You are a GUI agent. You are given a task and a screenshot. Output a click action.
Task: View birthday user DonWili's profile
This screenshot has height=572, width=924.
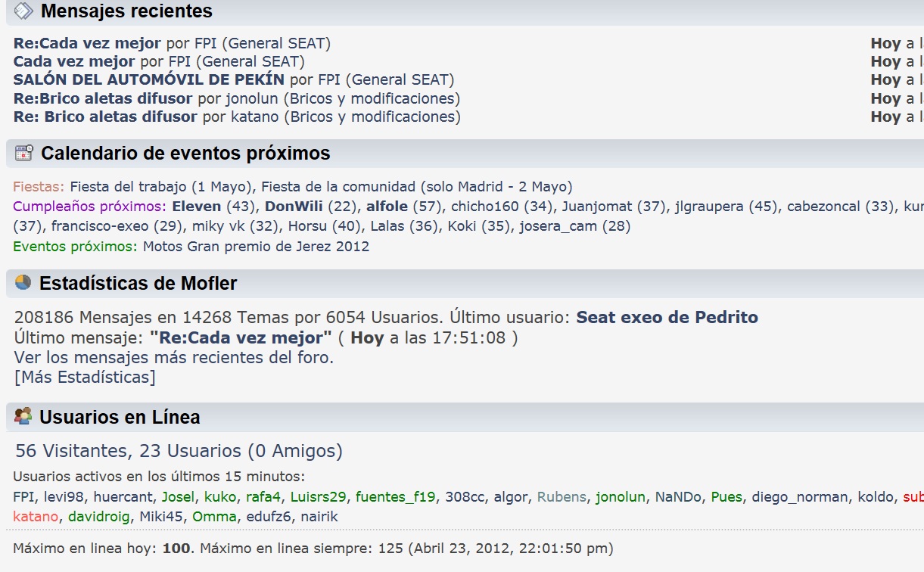point(294,207)
